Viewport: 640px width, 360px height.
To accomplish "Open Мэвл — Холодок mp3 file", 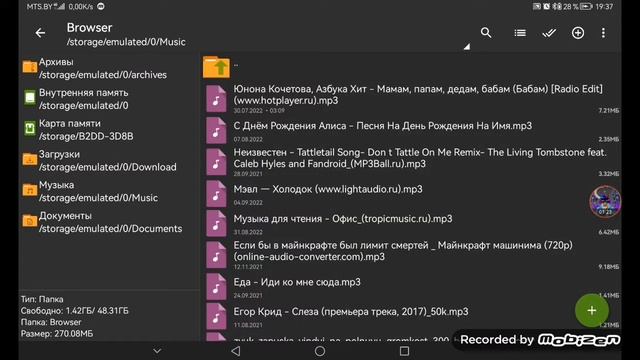I will pos(411,194).
